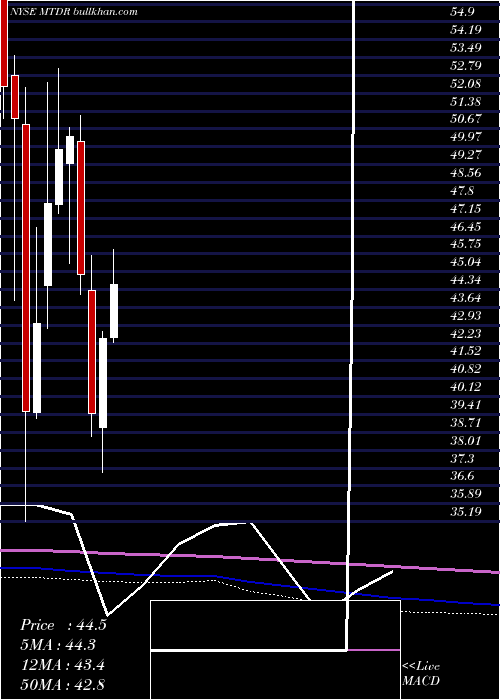The width and height of the screenshot is (500, 700).
Task: Click the NYSE MTDR bullkhan.com title text
Action: coord(74,12)
